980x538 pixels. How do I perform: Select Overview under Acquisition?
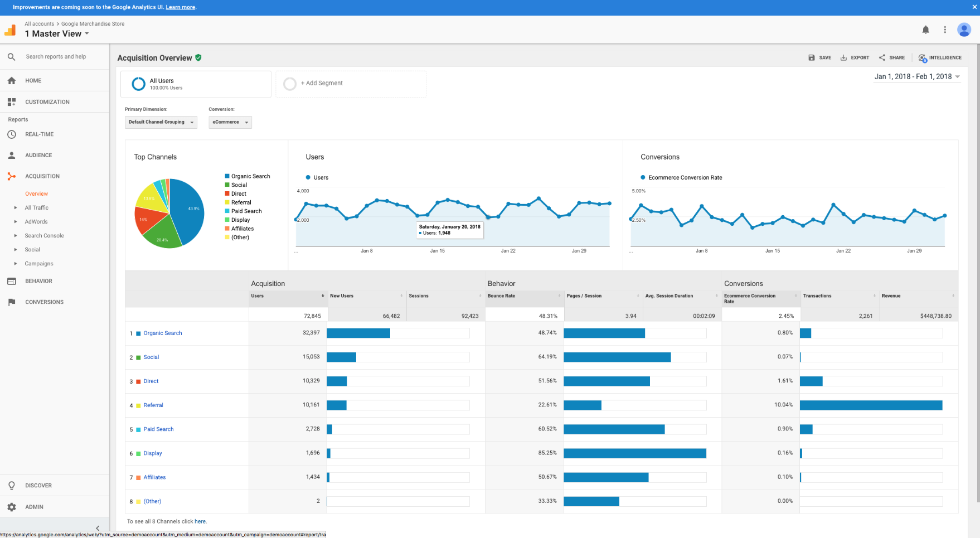36,194
